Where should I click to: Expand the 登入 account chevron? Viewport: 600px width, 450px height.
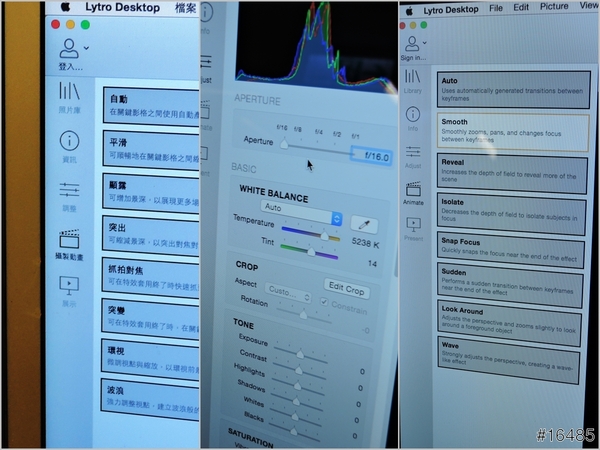86,48
